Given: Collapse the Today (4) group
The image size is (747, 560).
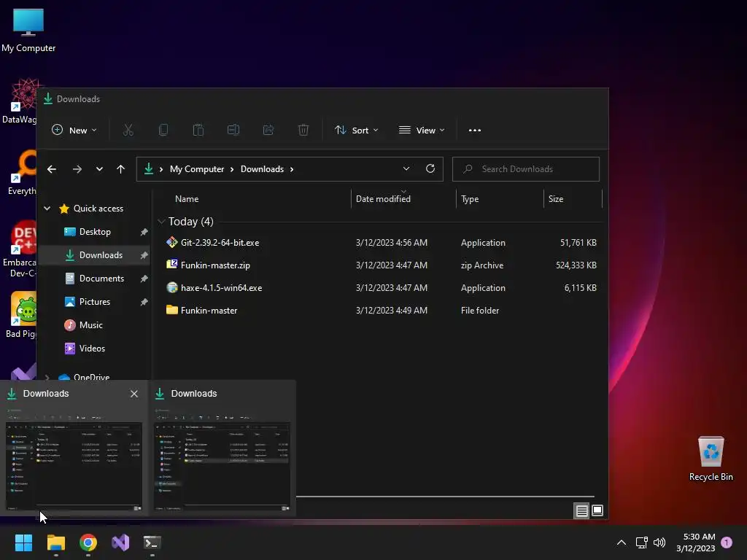Looking at the screenshot, I should click(161, 222).
